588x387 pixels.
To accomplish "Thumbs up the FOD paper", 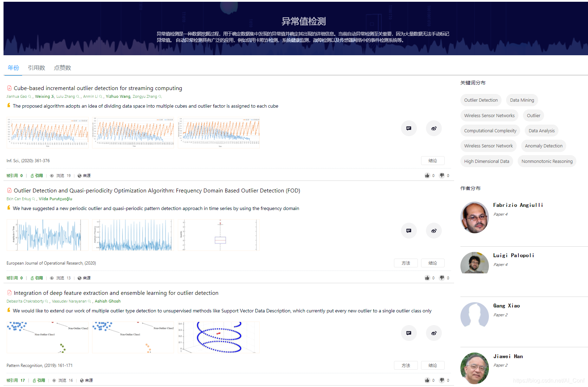I will point(427,278).
